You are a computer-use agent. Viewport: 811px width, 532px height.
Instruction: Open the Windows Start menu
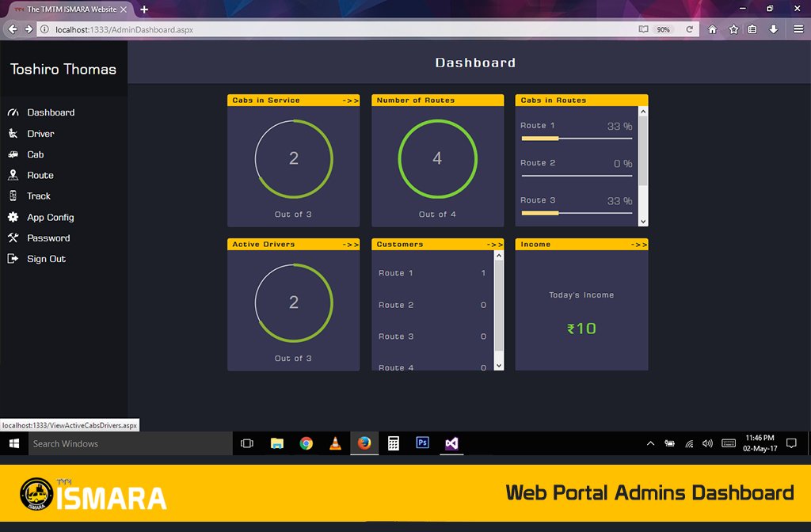[x=14, y=443]
